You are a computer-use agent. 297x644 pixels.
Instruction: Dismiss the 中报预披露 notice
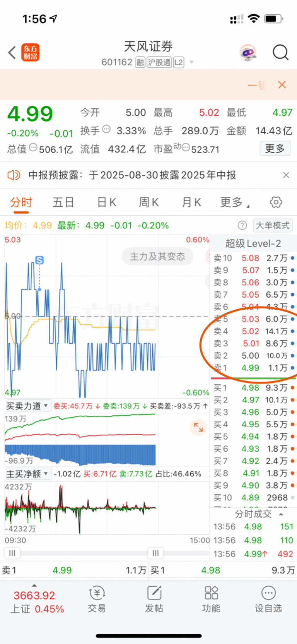[286, 175]
